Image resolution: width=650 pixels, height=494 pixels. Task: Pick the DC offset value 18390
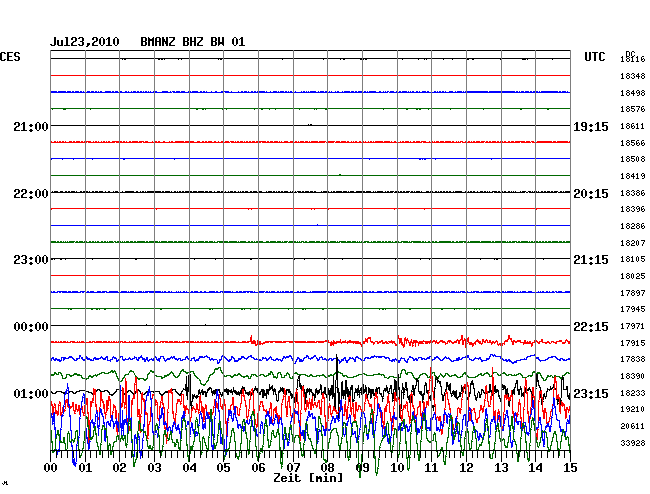coord(633,376)
